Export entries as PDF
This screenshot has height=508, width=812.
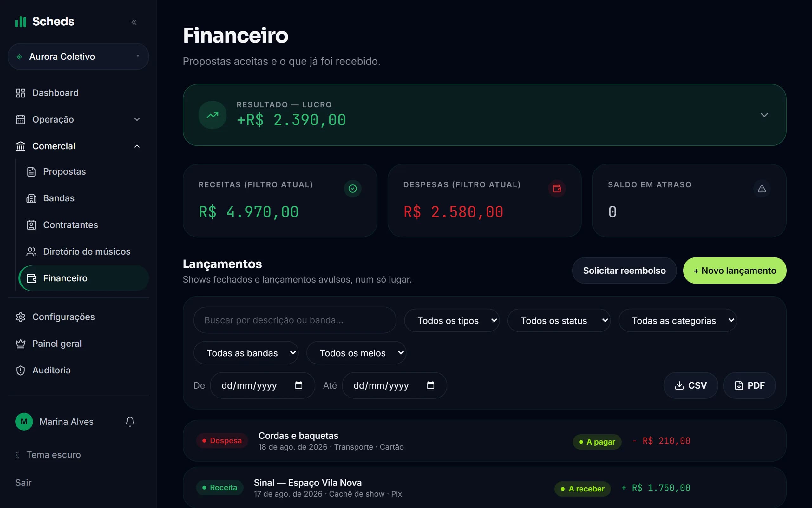[749, 385]
